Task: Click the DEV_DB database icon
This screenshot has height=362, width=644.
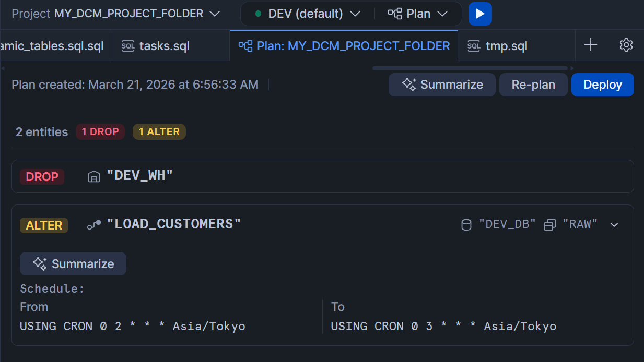Action: click(x=466, y=225)
